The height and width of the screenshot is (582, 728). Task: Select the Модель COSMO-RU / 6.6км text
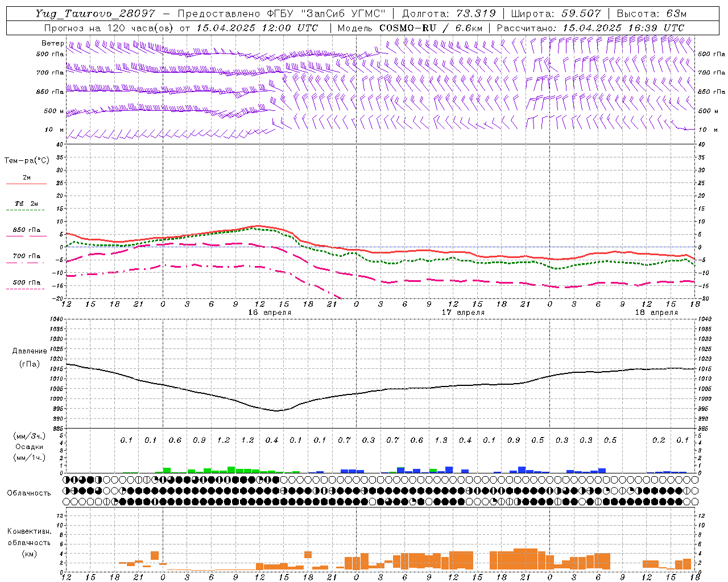click(410, 28)
